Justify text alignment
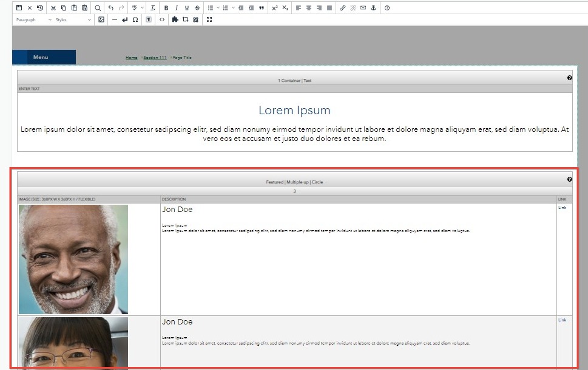Image resolution: width=588 pixels, height=370 pixels. (x=329, y=7)
